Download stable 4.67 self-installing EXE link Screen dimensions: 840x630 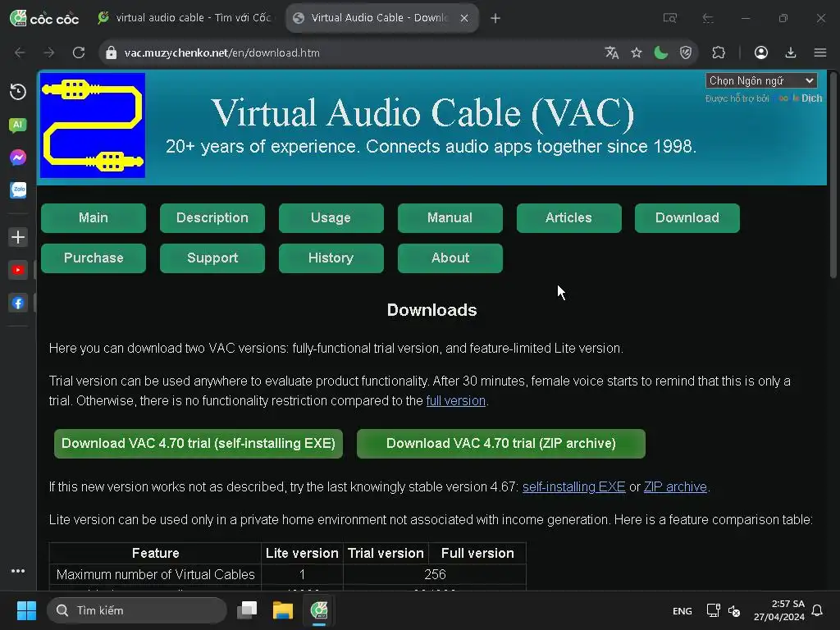pyautogui.click(x=573, y=487)
